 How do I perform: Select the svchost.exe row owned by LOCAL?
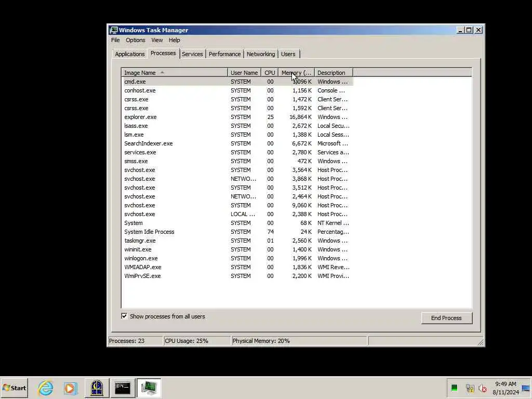point(237,214)
